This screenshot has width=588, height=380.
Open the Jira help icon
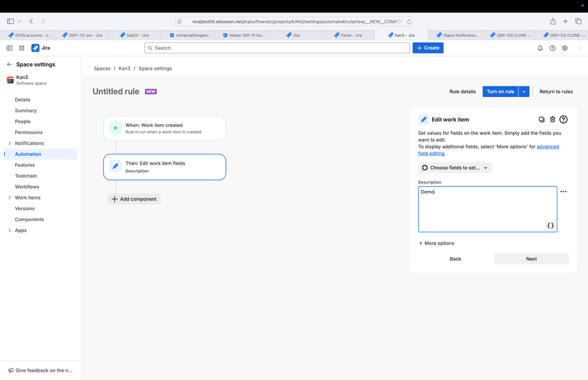[552, 48]
